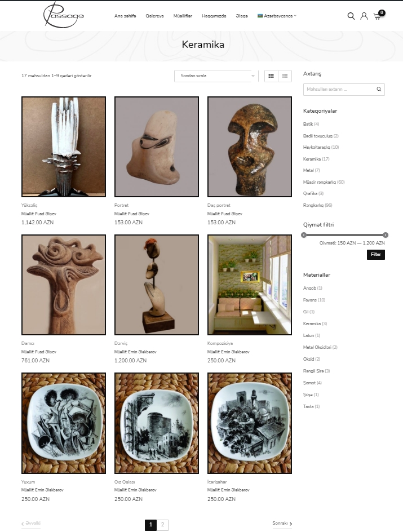Go to next page with Sonrakı arrow

[282, 523]
